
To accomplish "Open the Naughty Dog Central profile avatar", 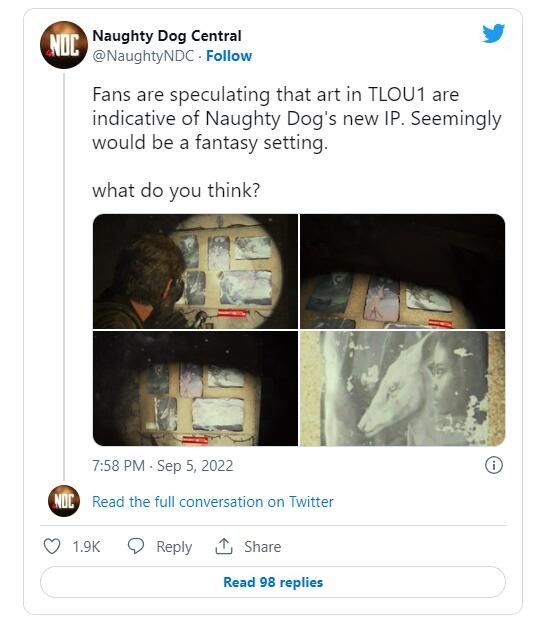I will [64, 45].
